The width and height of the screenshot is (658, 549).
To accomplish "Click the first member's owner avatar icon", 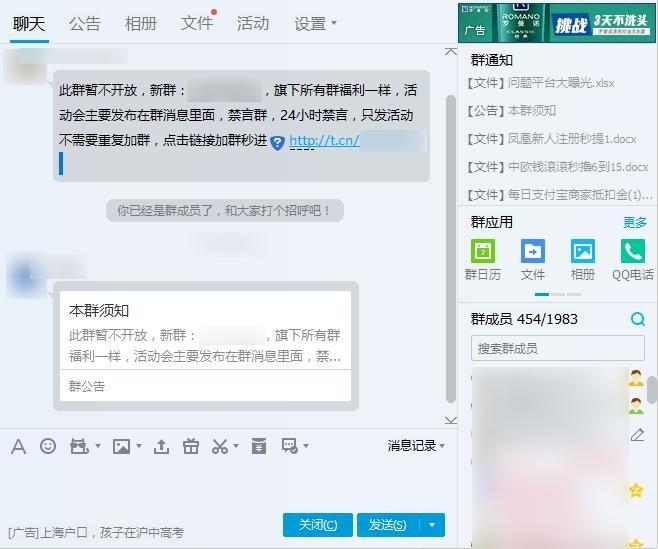I will point(636,378).
